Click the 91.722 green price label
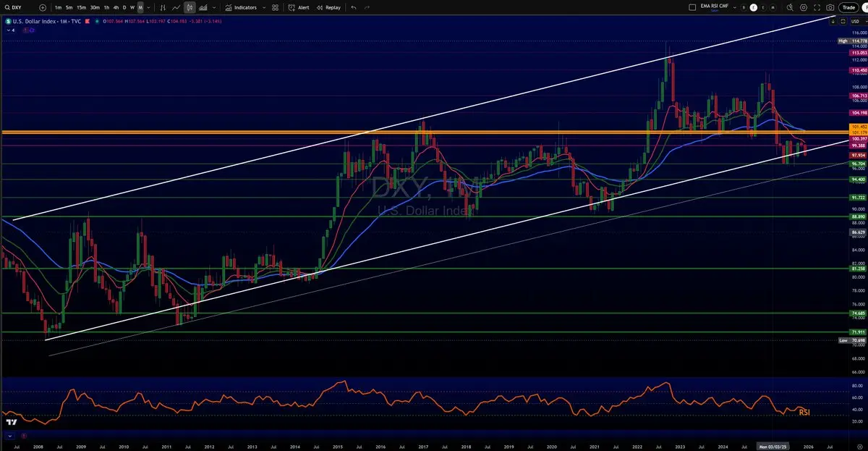The image size is (868, 451). point(859,197)
